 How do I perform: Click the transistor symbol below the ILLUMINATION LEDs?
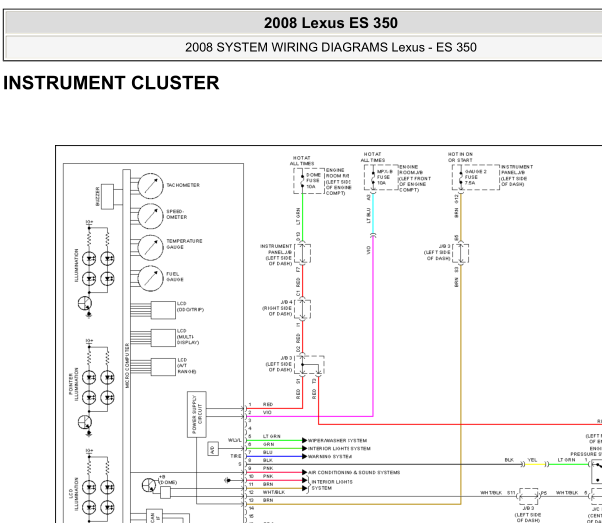tap(85, 304)
